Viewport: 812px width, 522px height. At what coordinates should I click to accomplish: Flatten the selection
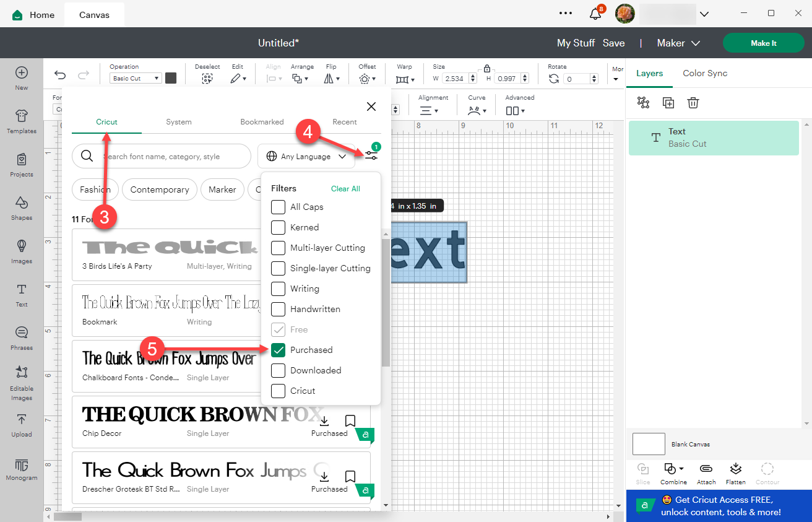tap(735, 472)
